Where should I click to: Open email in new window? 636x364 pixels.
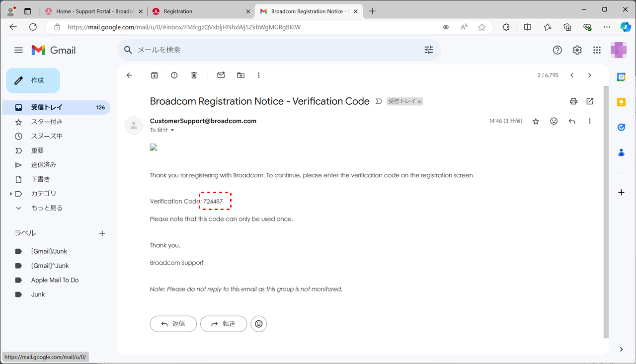[590, 101]
